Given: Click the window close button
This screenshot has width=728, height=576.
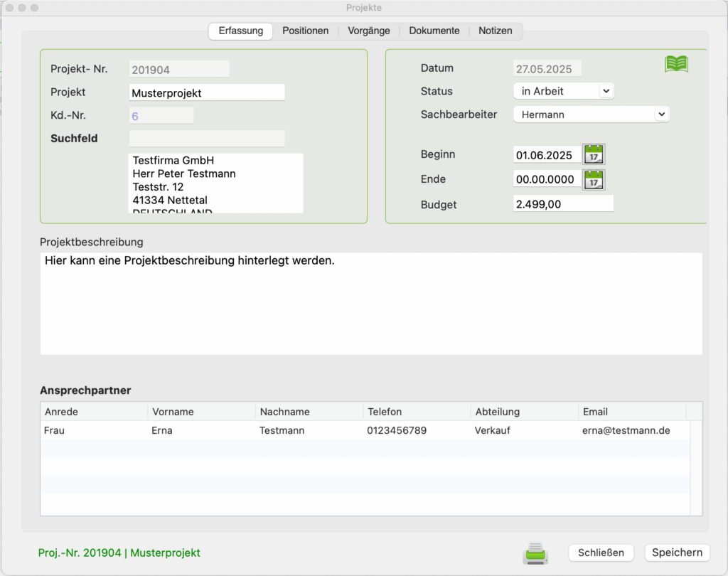Looking at the screenshot, I should pyautogui.click(x=9, y=8).
